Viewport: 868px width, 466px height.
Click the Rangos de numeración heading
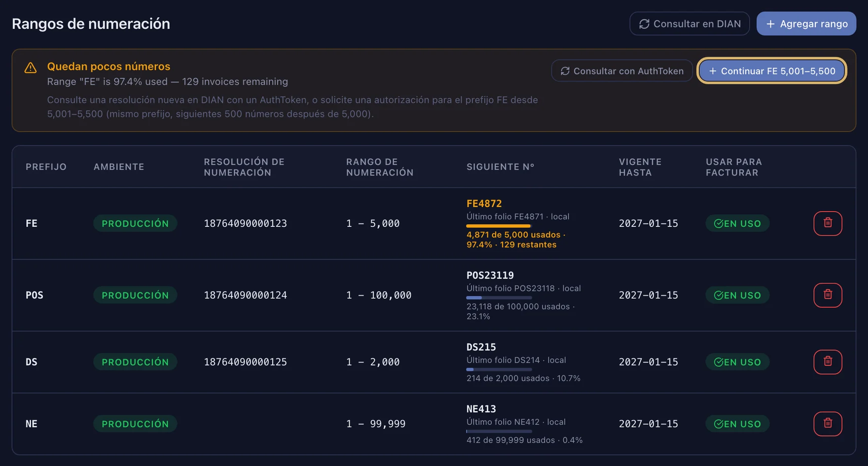pyautogui.click(x=91, y=24)
